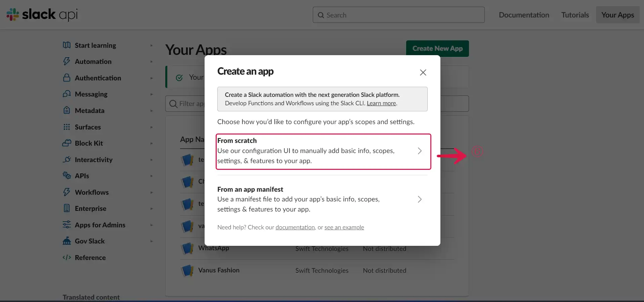Open the Tutorials nav item
This screenshot has height=302, width=644.
[575, 15]
